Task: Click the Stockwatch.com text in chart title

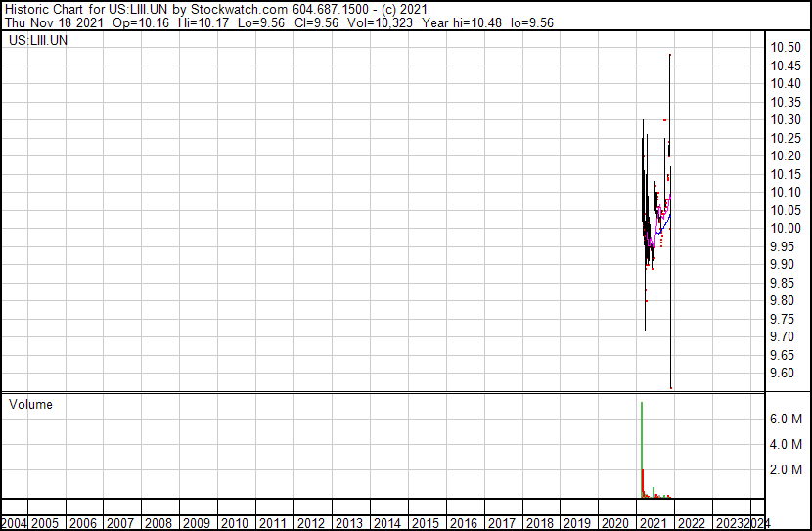Action: coord(239,10)
